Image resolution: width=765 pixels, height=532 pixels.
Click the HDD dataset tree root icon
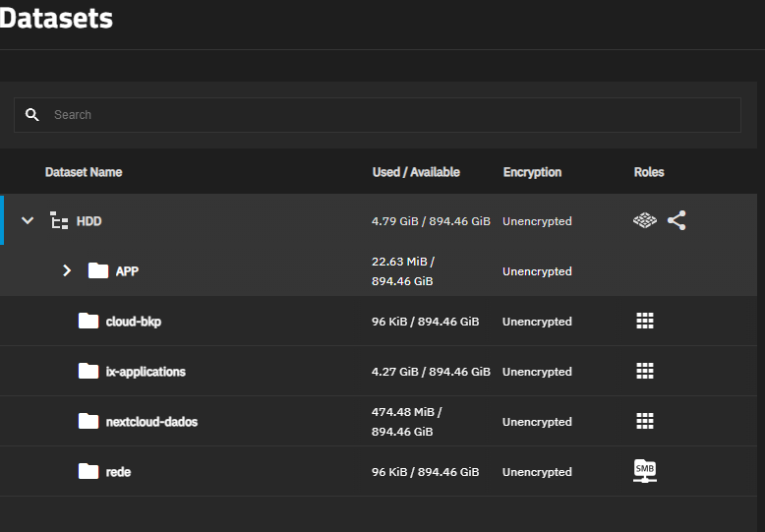point(59,220)
